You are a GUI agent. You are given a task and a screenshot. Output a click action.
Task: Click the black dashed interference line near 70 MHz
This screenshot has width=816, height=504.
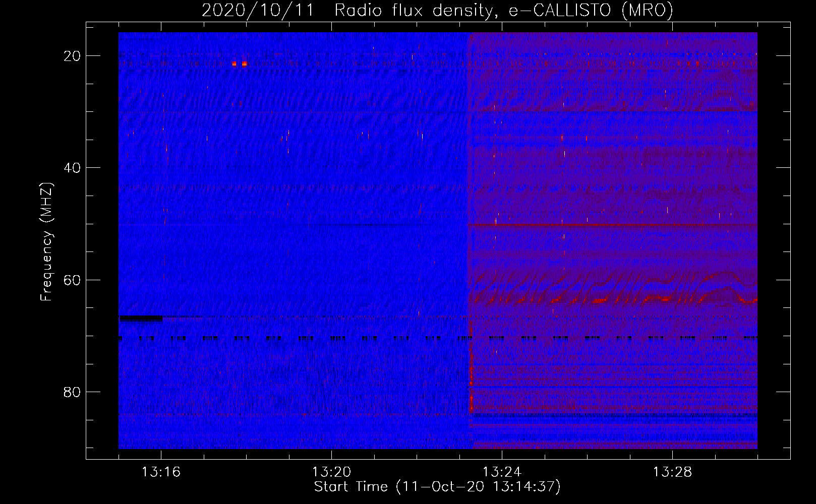click(x=438, y=338)
